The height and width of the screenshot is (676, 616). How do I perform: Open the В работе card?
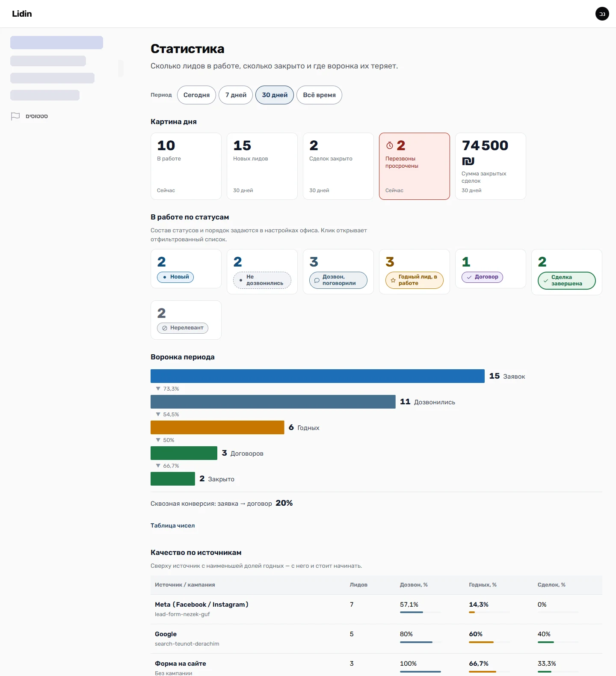point(186,166)
